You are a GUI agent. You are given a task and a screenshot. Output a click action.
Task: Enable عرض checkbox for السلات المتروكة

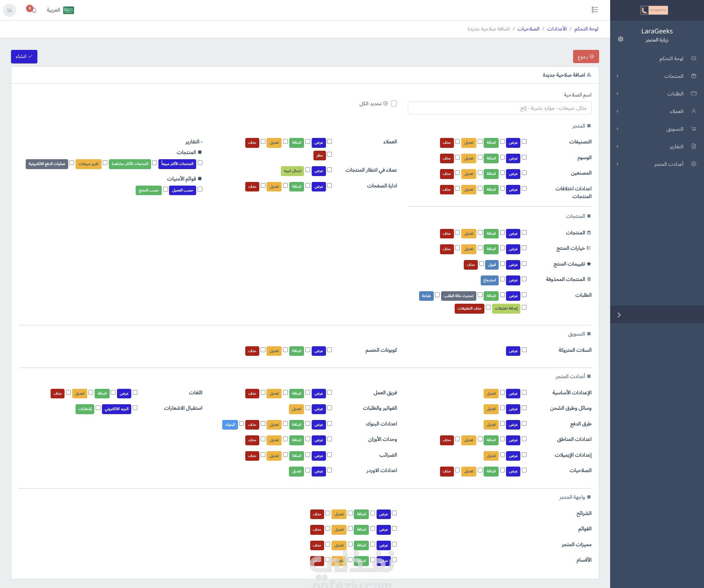click(524, 350)
